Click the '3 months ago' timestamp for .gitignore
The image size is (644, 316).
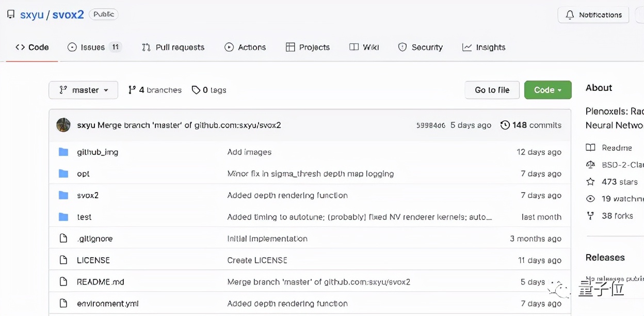click(536, 239)
